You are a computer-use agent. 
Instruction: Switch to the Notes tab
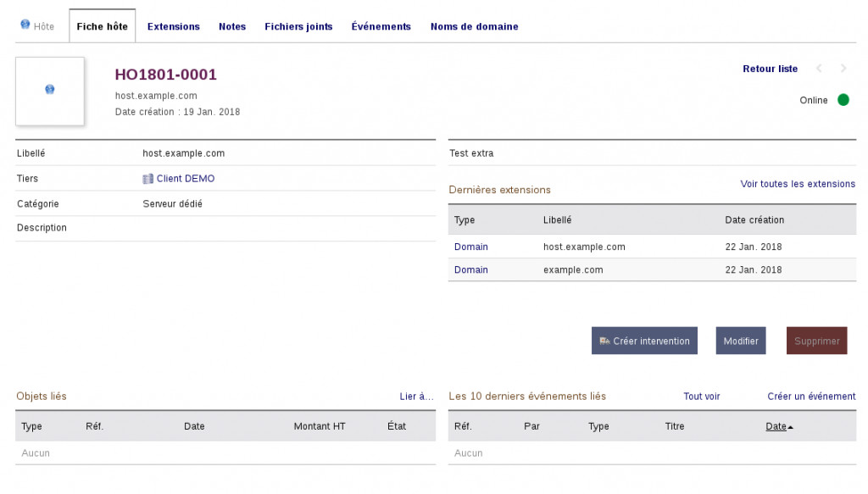(x=232, y=26)
